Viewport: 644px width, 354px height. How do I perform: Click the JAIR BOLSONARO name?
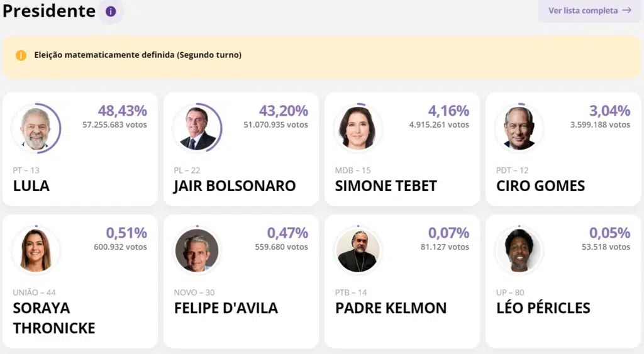[x=235, y=186]
